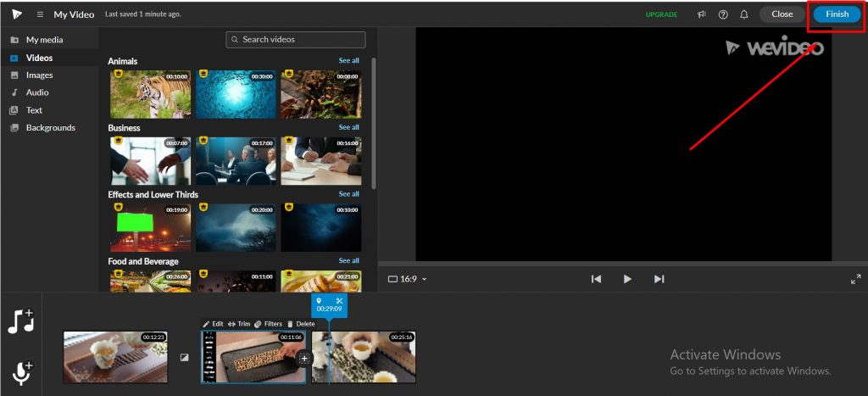Click the 00:29:09 playhead timestamp
Image resolution: width=868 pixels, height=396 pixels.
[329, 309]
